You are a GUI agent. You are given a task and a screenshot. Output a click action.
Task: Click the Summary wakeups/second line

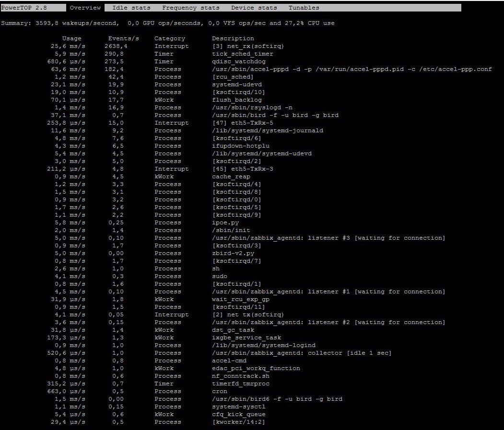point(168,23)
